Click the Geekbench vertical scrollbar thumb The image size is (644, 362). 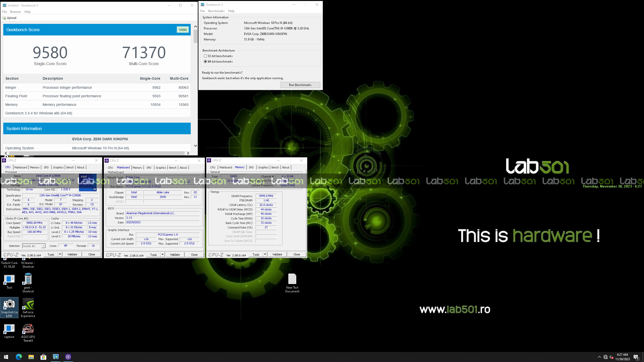pos(195,36)
